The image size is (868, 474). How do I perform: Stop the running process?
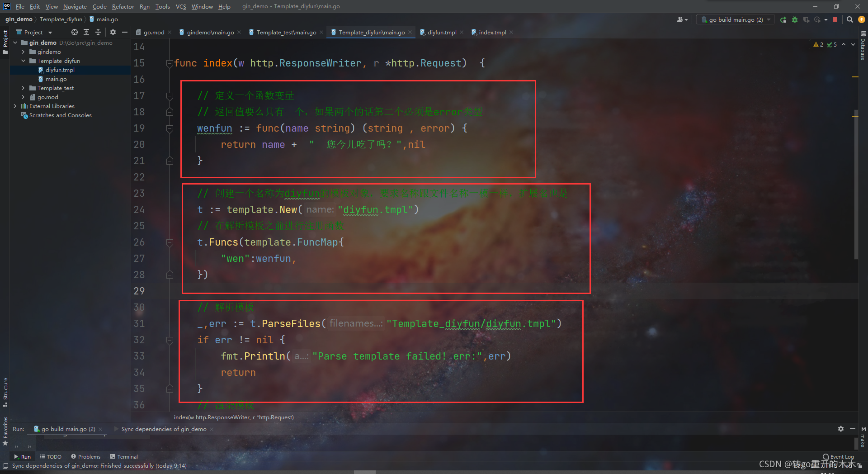point(835,19)
